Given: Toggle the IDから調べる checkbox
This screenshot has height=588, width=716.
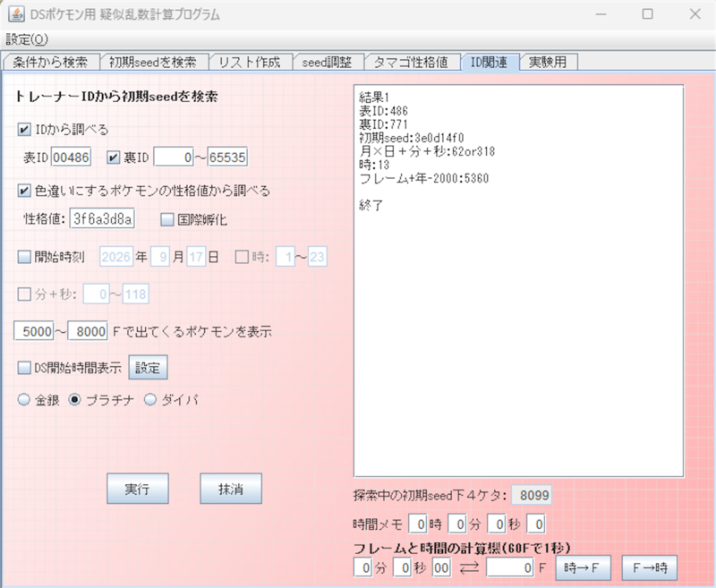Looking at the screenshot, I should coord(24,130).
